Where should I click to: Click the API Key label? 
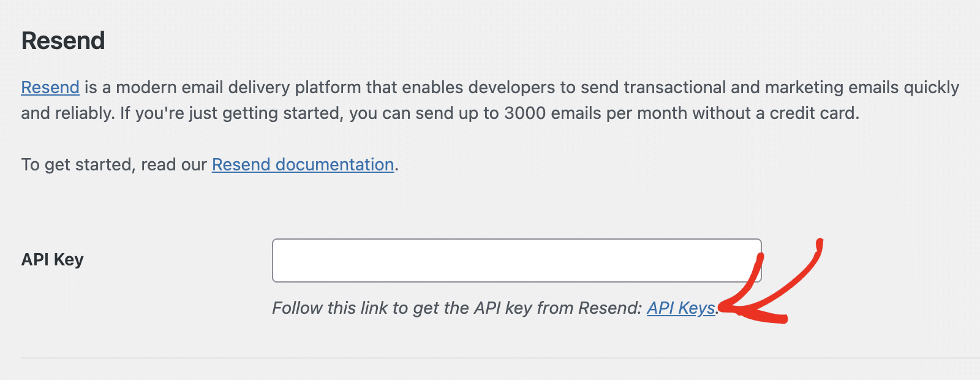click(x=51, y=259)
